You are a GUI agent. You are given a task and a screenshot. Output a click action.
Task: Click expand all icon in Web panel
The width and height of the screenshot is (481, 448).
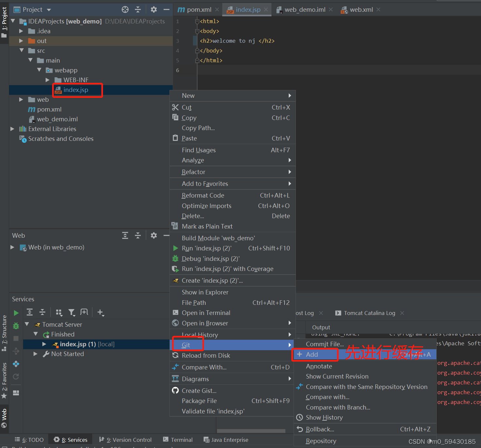125,235
